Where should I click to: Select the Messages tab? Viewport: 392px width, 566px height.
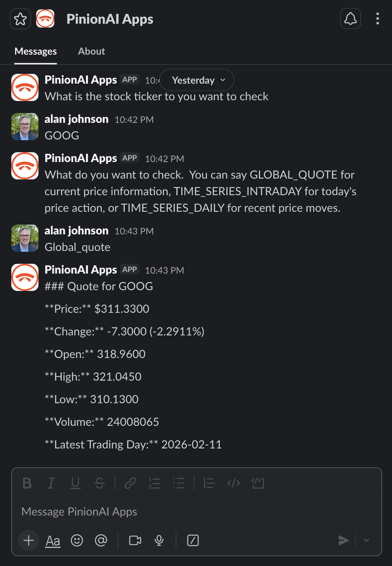pyautogui.click(x=35, y=51)
